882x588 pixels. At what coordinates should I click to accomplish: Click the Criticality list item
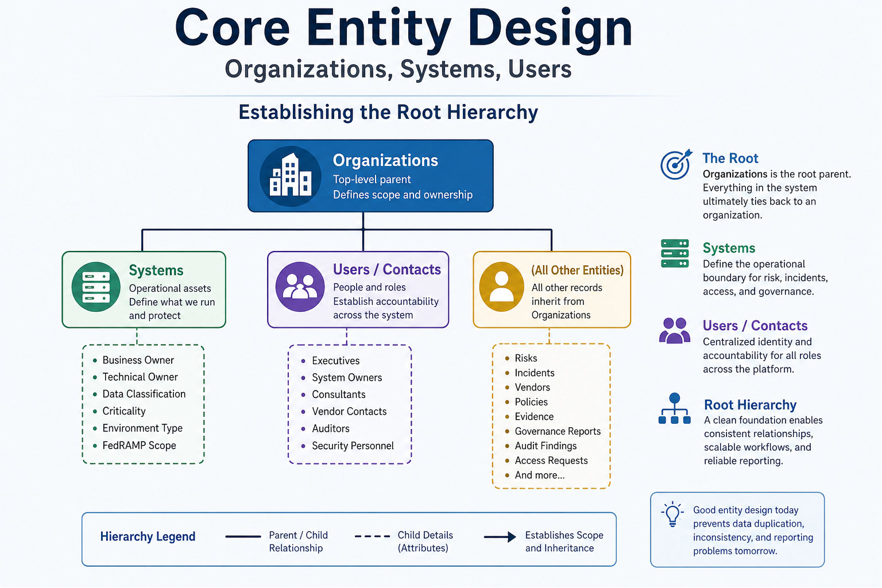[124, 411]
